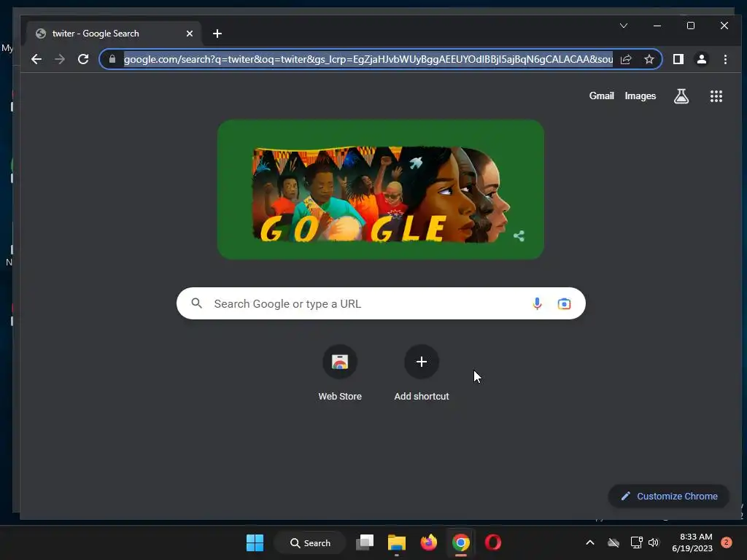Click the OneDrive cloud tray icon
747x560 pixels.
click(x=614, y=542)
